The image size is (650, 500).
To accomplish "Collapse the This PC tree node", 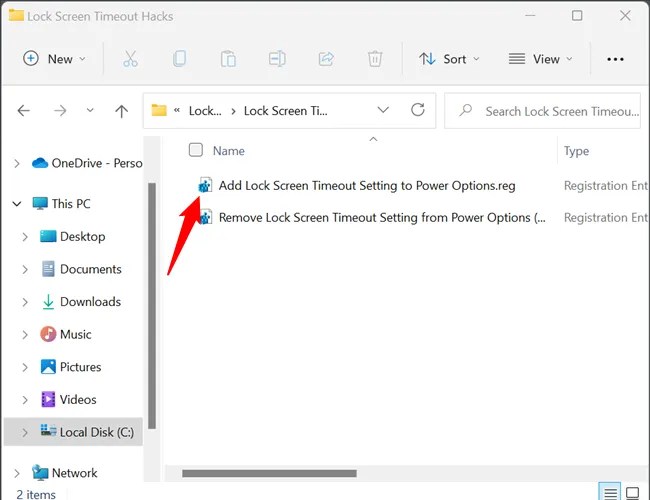I will 17,204.
